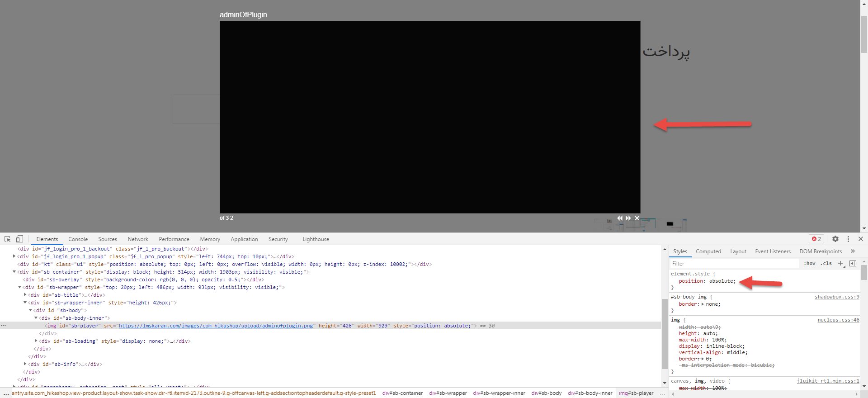Image resolution: width=868 pixels, height=398 pixels.
Task: Open the DOM Breakpoints sub-tab
Action: [821, 251]
